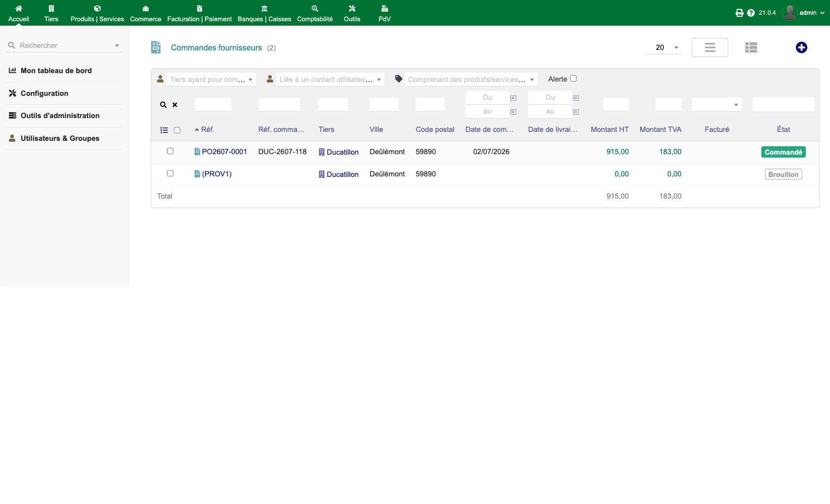
Task: Open the help question mark icon
Action: pyautogui.click(x=751, y=13)
